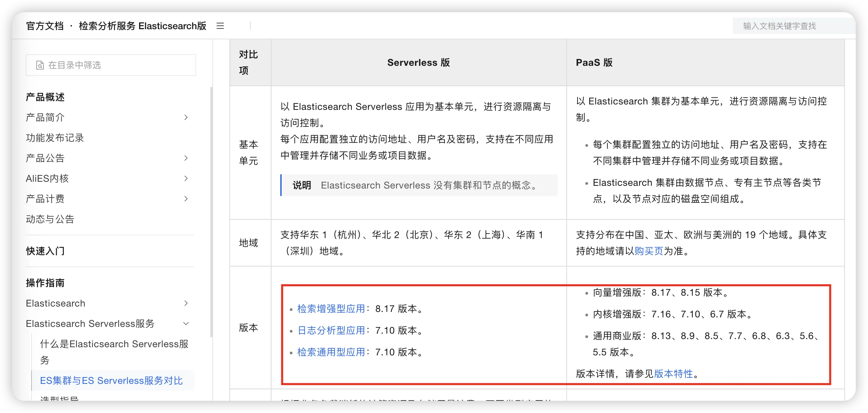The height and width of the screenshot is (413, 868).
Task: Open 检索增强型应用 link
Action: (x=331, y=309)
